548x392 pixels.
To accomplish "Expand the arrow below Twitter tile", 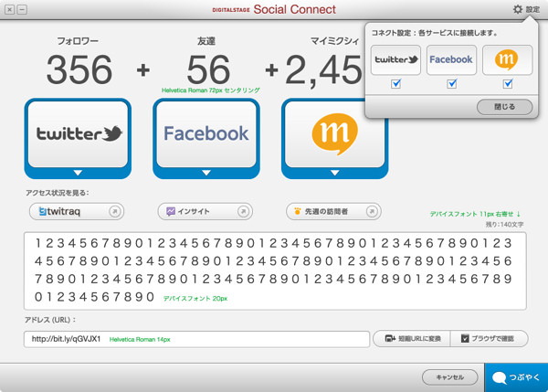I will tap(78, 173).
